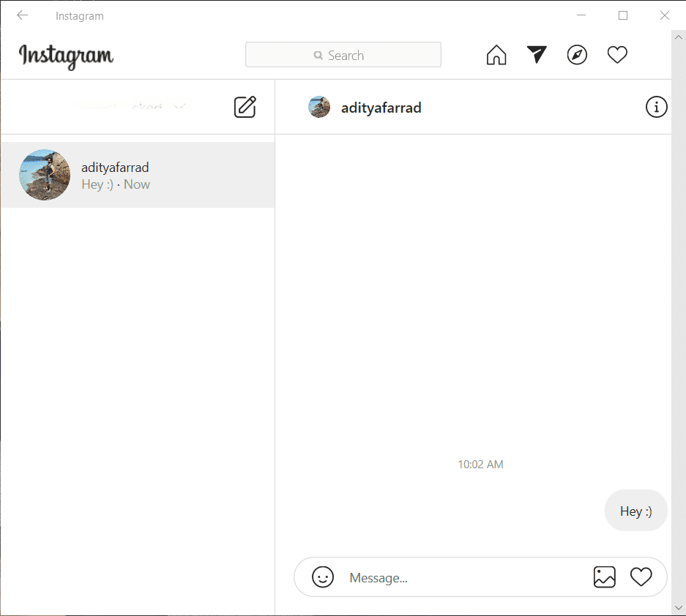Viewport: 686px width, 616px height.
Task: Open adityafarrad's conversation in the list
Action: click(138, 175)
